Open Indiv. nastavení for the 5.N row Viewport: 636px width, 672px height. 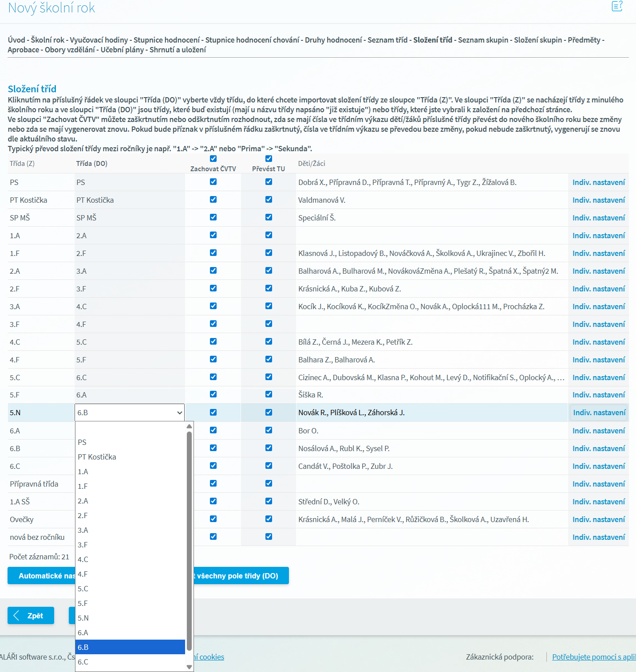point(599,413)
